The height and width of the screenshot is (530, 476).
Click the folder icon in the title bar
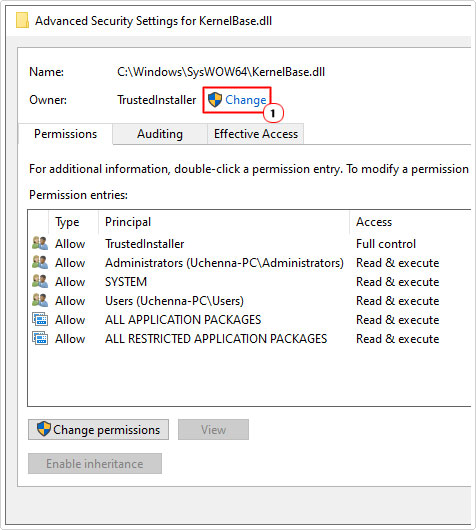(22, 20)
